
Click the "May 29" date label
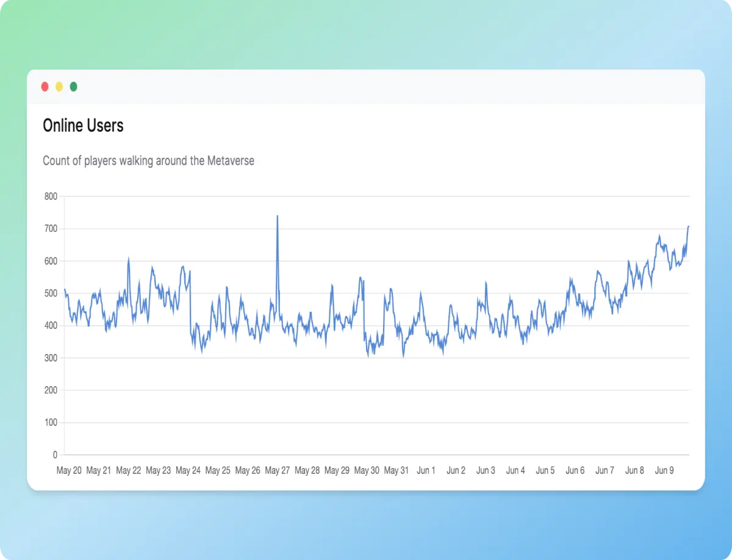click(337, 471)
